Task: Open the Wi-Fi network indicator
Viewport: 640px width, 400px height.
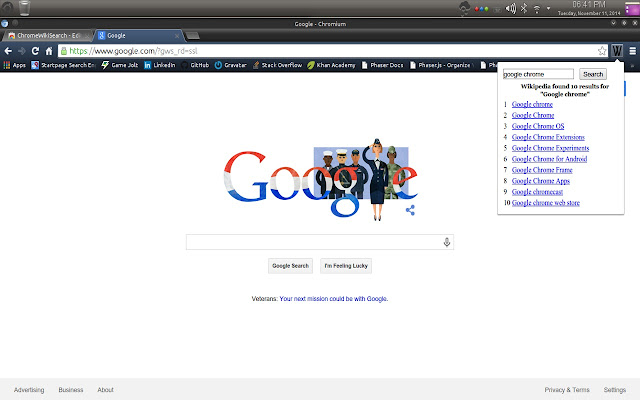Action: tap(537, 9)
